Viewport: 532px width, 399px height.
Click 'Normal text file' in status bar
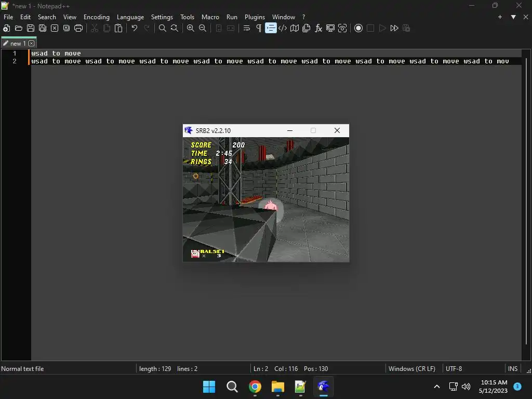point(22,369)
